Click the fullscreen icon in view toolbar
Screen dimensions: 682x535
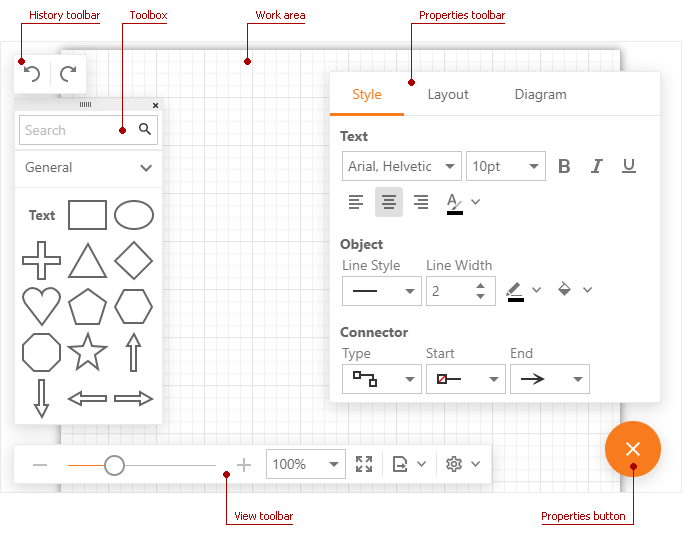364,464
